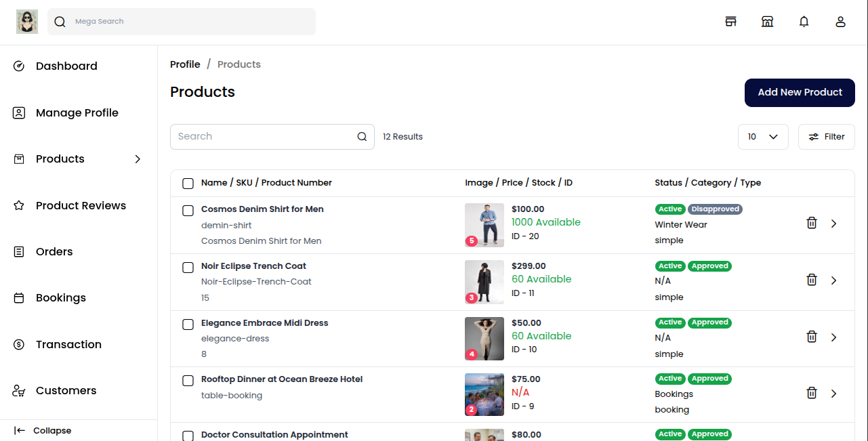Click the storefront icon in the top bar

pos(730,21)
